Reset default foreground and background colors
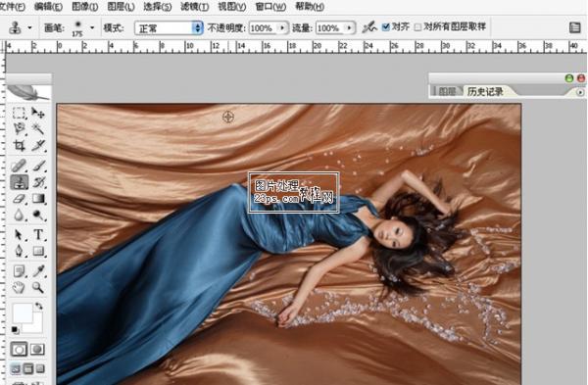The image size is (588, 385). tap(15, 330)
